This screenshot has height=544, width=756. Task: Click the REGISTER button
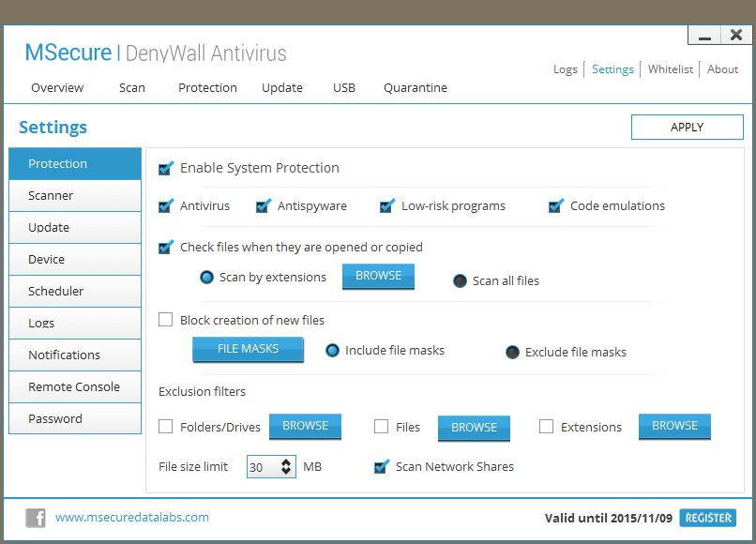coord(708,518)
